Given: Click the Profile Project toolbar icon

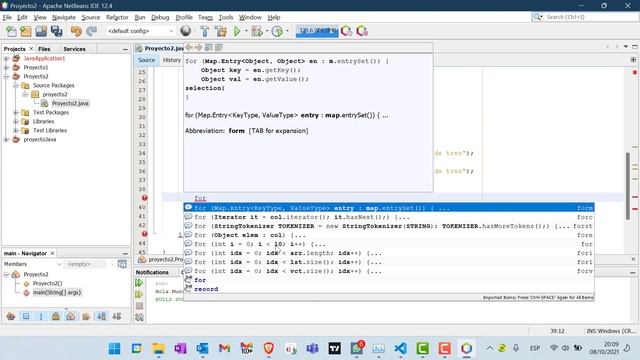Looking at the screenshot, I should (x=277, y=31).
